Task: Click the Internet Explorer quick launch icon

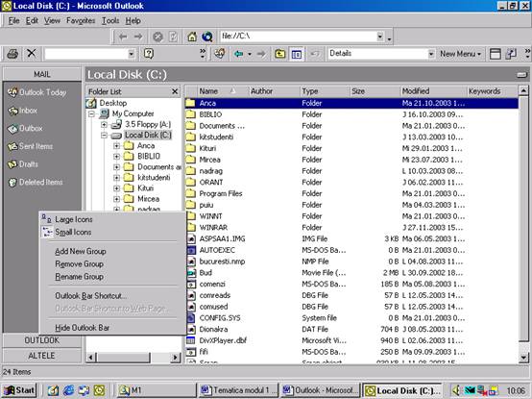Action: coord(68,390)
